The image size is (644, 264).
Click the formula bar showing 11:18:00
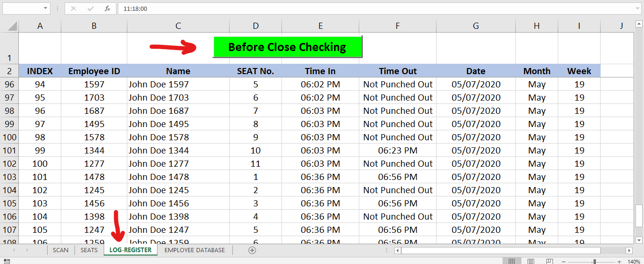click(380, 9)
